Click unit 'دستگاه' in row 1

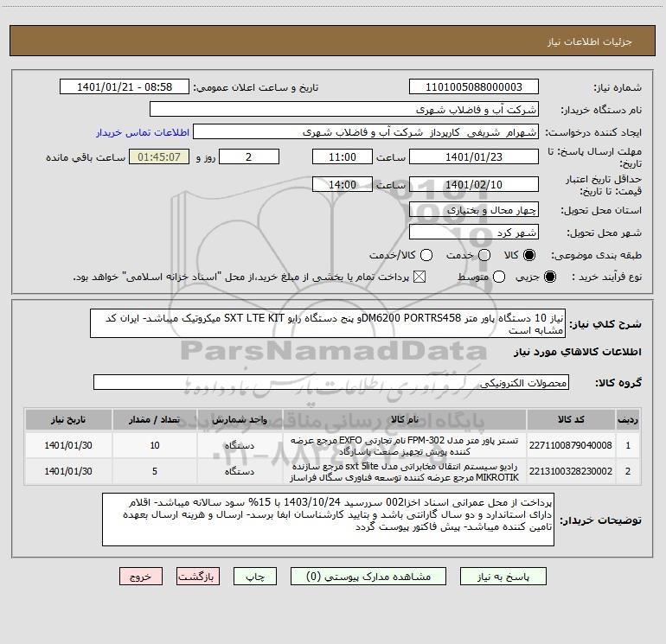pos(240,445)
